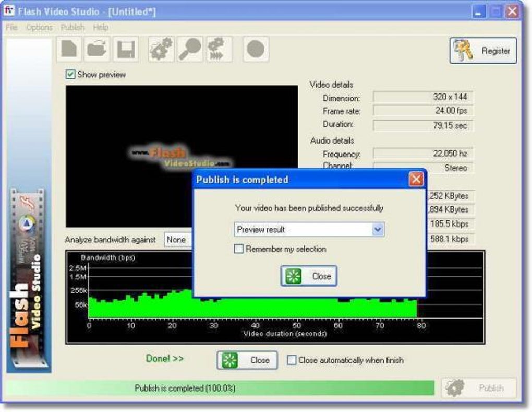Screen dimensions: 532x412
Task: Open the Analyze bandwidth against dropdown
Action: pos(179,240)
